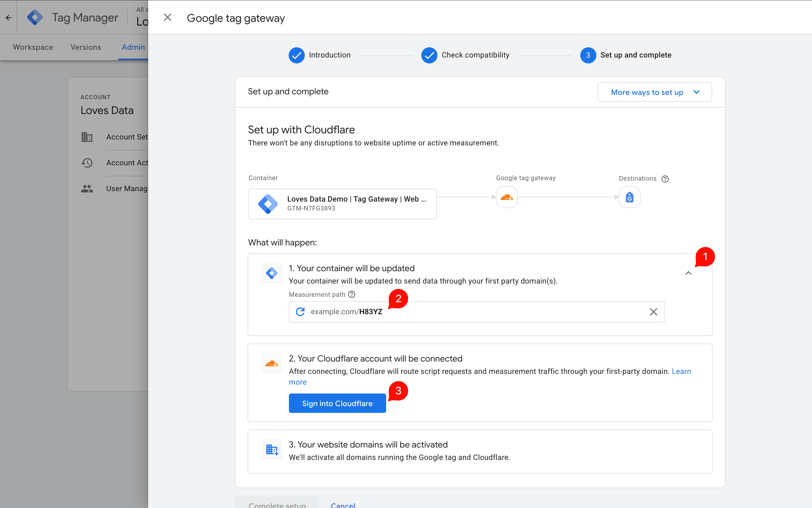
Task: Regenerate the measurement path with refresh icon
Action: pyautogui.click(x=300, y=312)
